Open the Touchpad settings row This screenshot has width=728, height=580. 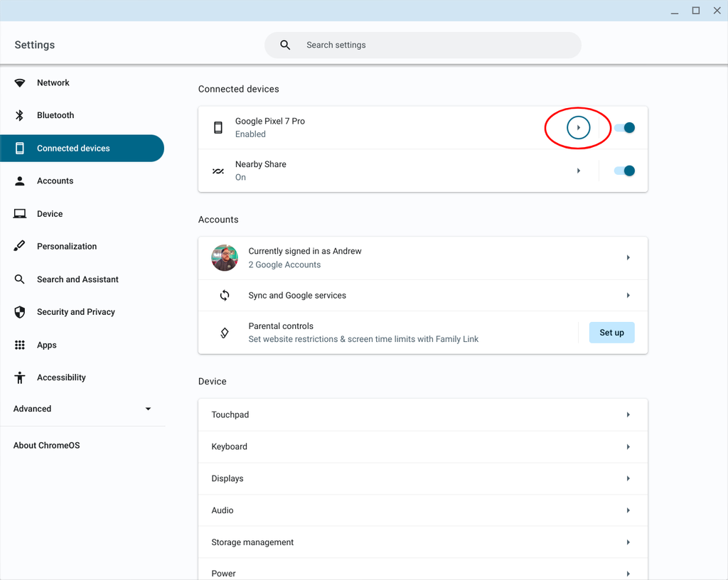[422, 415]
